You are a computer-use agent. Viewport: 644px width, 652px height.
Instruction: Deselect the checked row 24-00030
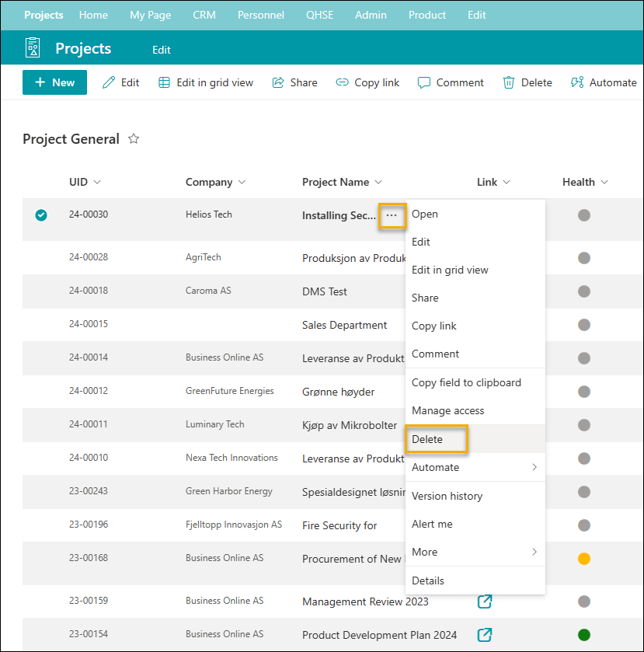pos(41,215)
